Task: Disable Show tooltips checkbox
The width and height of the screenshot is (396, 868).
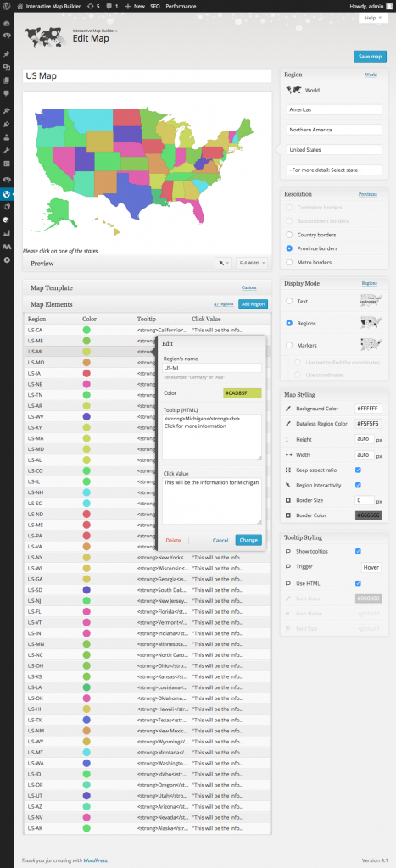Action: point(358,551)
